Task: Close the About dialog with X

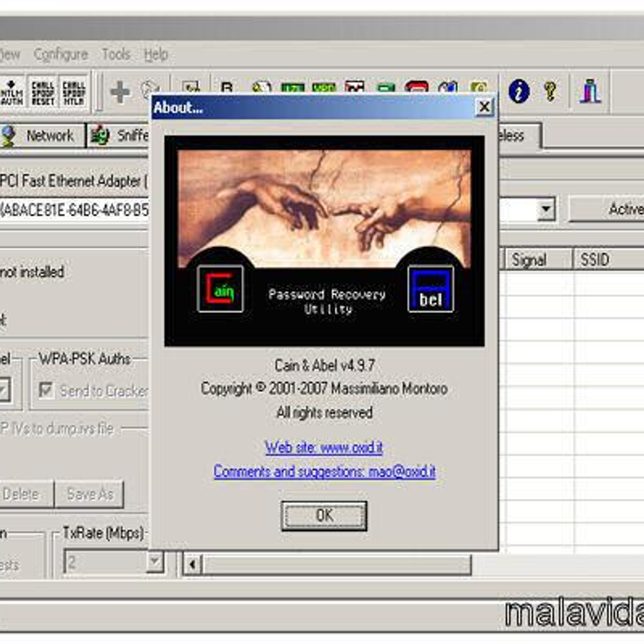Action: tap(484, 107)
